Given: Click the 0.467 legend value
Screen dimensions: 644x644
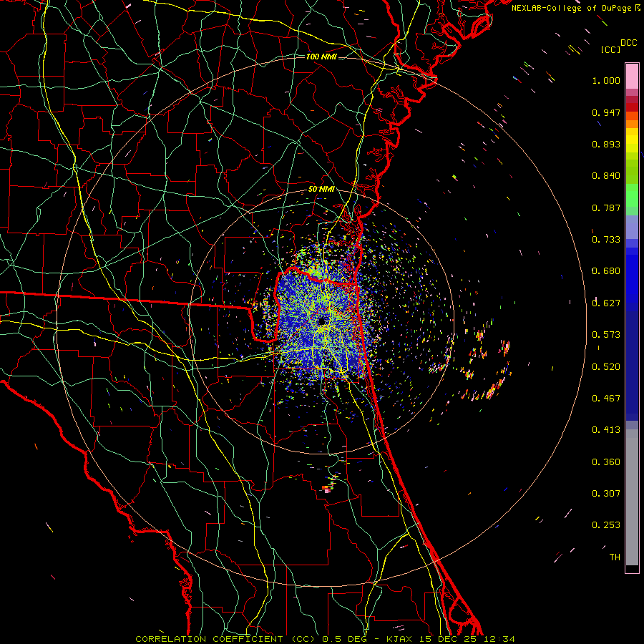Looking at the screenshot, I should 606,399.
